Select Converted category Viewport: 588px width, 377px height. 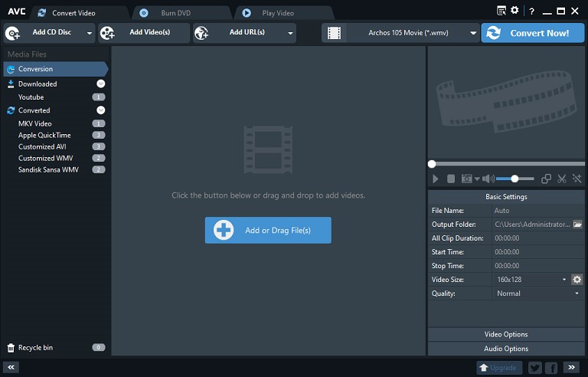tap(34, 110)
